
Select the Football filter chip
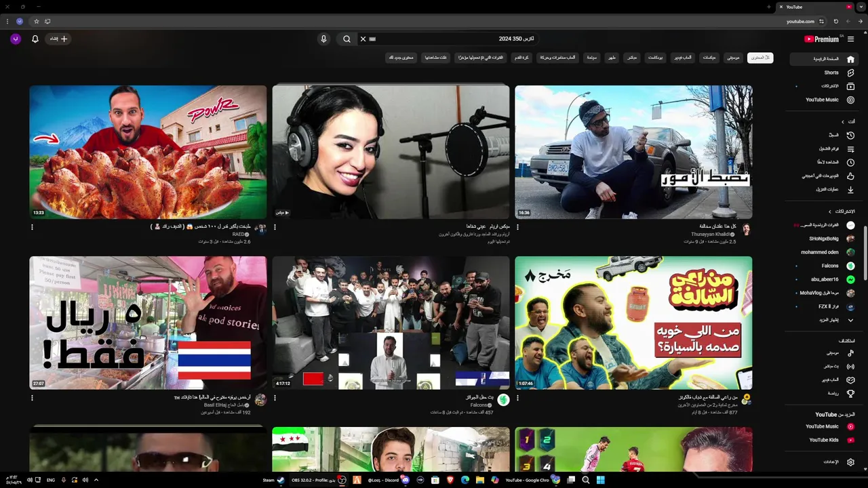521,58
